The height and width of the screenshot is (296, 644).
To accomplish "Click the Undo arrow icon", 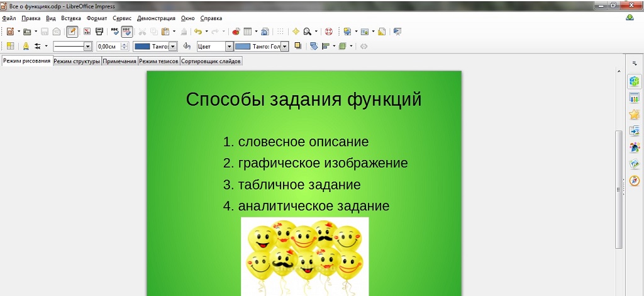I will pos(197,31).
